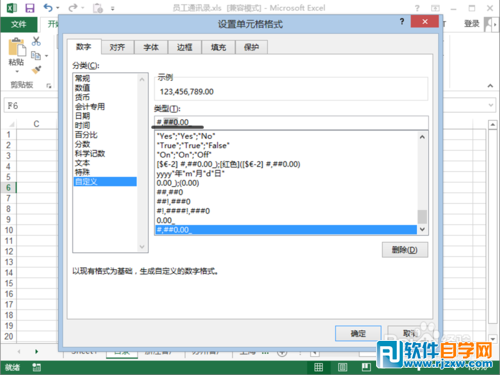Select format ##!,###0
The width and height of the screenshot is (500, 375).
pos(286,201)
